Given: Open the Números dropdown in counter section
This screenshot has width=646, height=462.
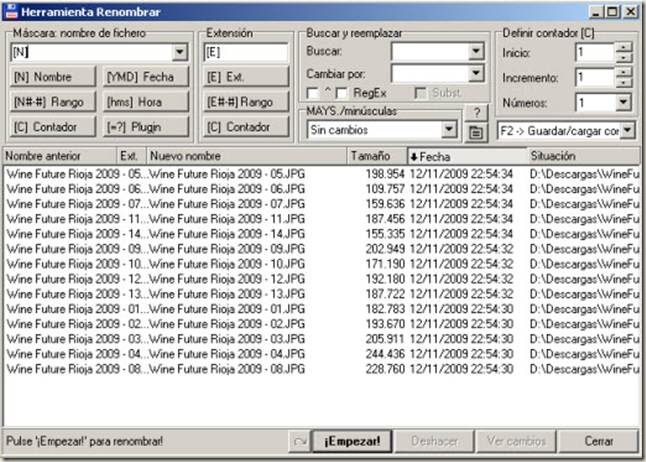Looking at the screenshot, I should 623,102.
